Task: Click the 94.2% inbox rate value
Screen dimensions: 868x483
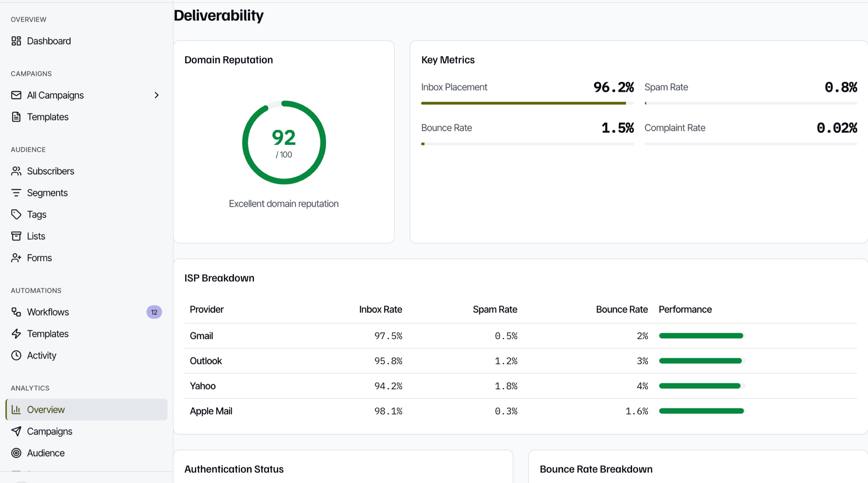Action: [x=388, y=386]
